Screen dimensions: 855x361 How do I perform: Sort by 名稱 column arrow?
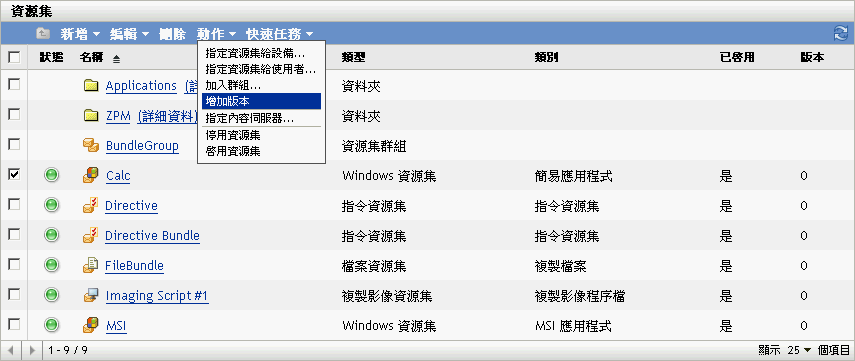117,58
